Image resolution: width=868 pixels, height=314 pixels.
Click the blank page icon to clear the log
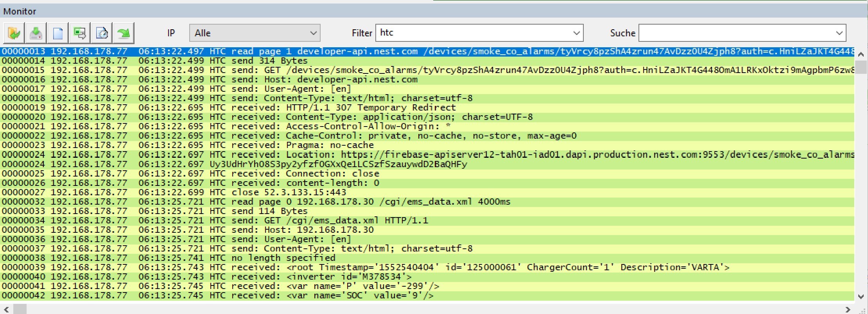point(58,33)
